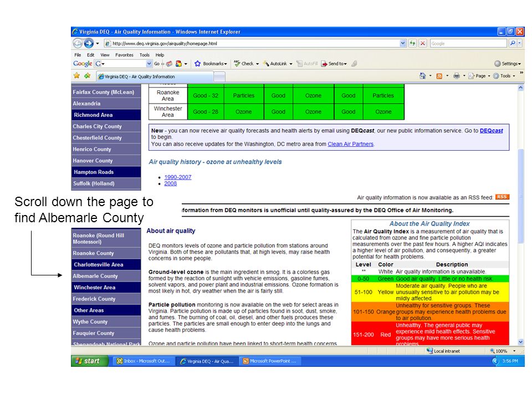Click the orange RSS feed badge
This screenshot has width=532, height=399.
tap(502, 197)
